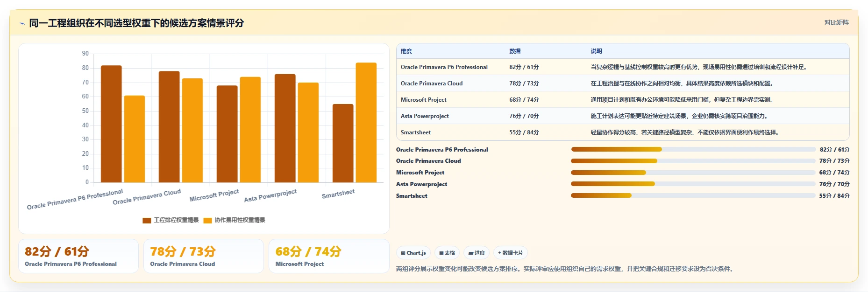
Task: Click the card title 同一工程组织在不同选型权重下的候选方案情景评分
Action: (136, 23)
